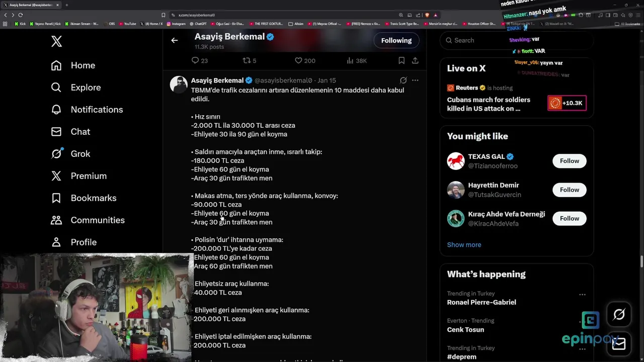Open the Albüm bookmarks folder

pos(296,24)
